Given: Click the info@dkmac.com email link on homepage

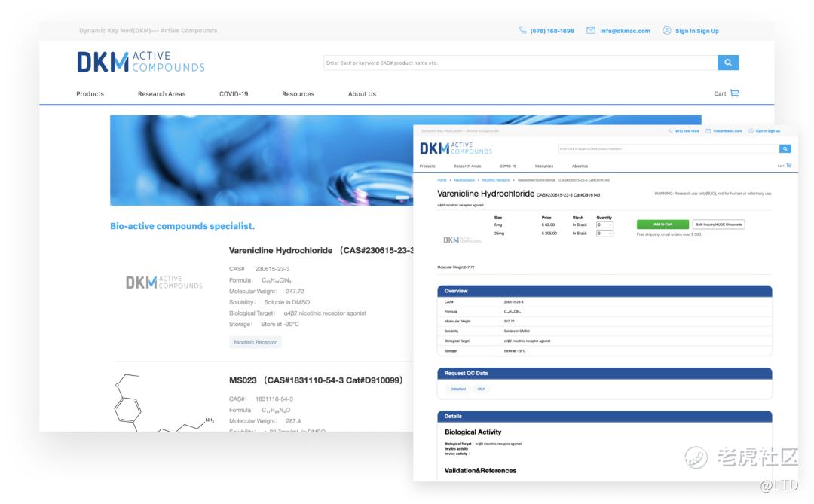Looking at the screenshot, I should (625, 31).
